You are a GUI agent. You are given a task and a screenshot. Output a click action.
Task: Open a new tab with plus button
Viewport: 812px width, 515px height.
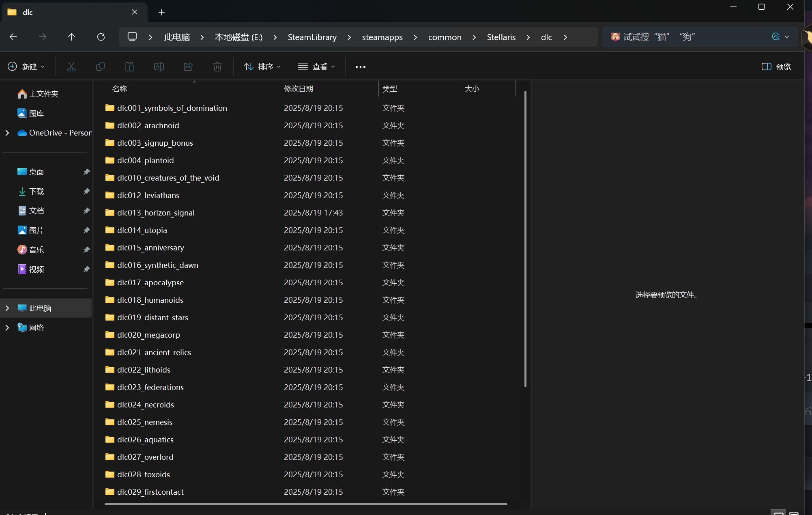coord(161,12)
